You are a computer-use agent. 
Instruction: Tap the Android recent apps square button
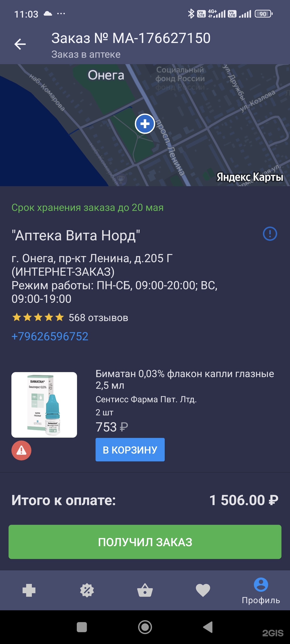click(82, 627)
